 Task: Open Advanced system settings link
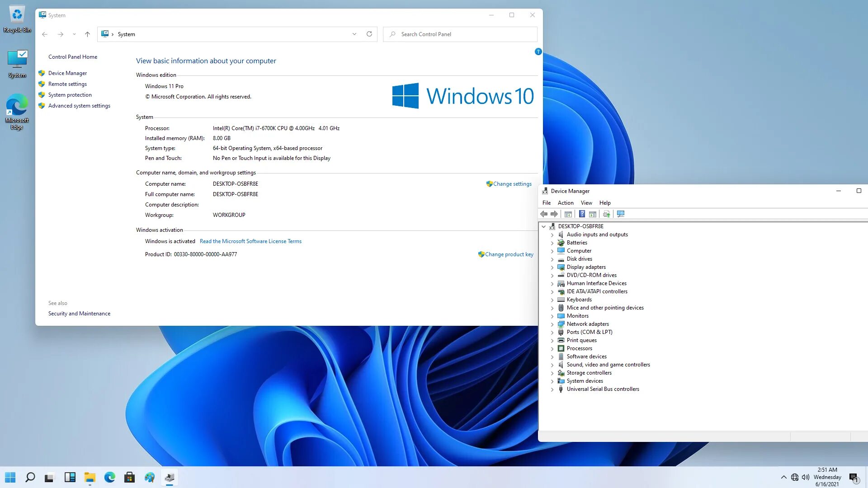79,106
